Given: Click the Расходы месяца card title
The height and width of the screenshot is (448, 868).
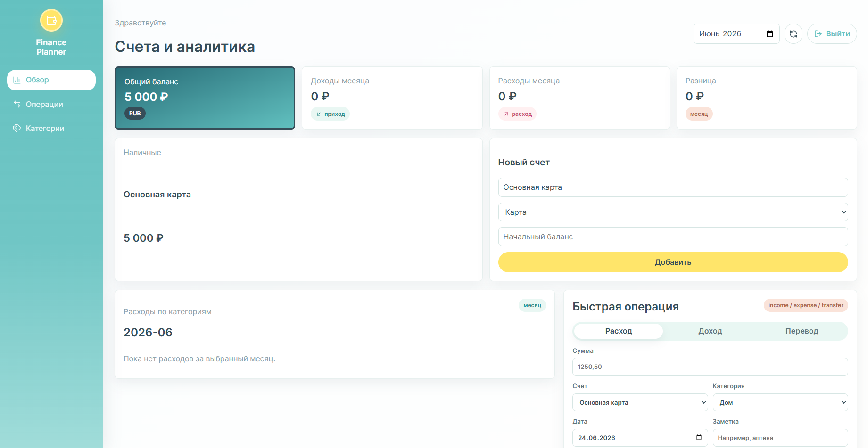Looking at the screenshot, I should coord(529,81).
